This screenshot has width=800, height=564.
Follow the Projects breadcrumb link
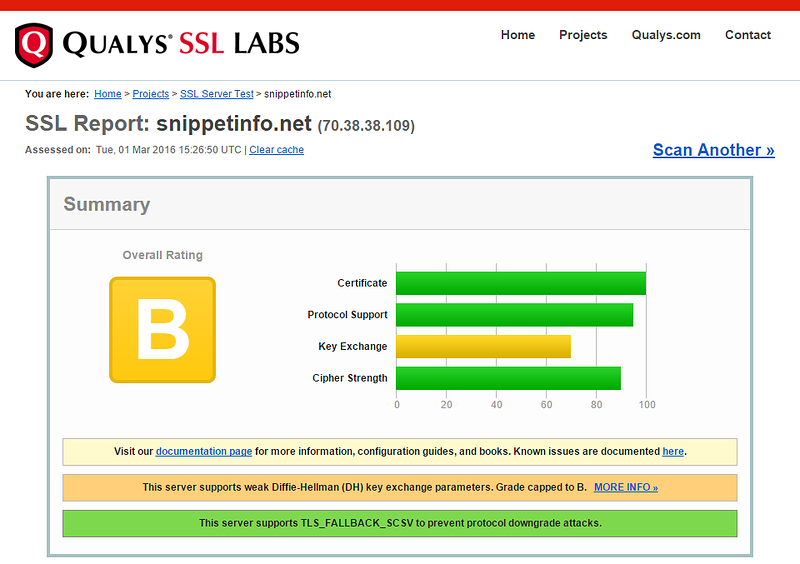tap(151, 94)
